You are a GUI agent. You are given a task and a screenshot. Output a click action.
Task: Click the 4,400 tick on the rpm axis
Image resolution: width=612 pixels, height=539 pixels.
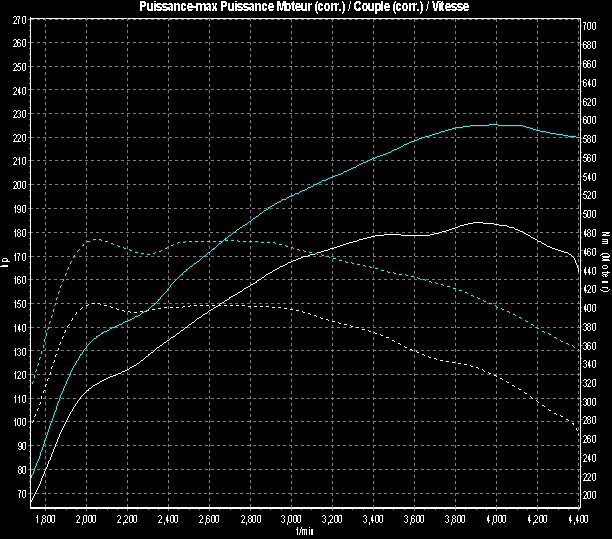click(577, 521)
